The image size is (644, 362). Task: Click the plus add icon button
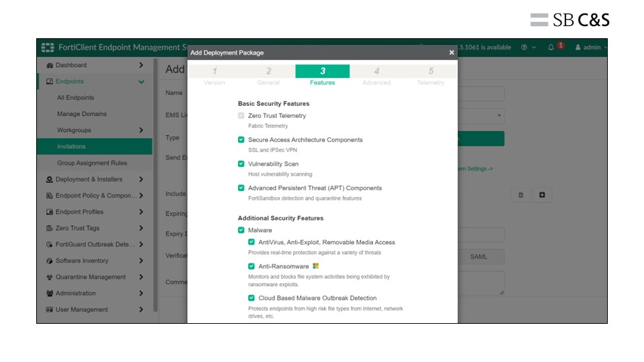click(542, 195)
